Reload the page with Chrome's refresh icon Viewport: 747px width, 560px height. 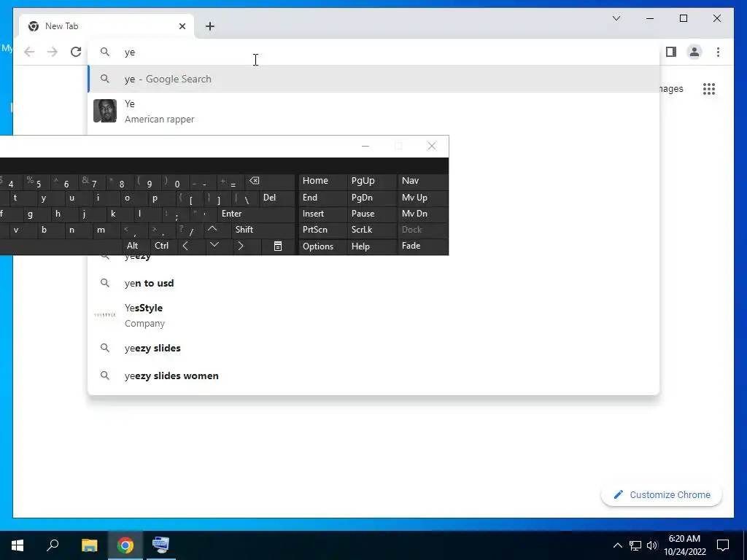pos(76,52)
